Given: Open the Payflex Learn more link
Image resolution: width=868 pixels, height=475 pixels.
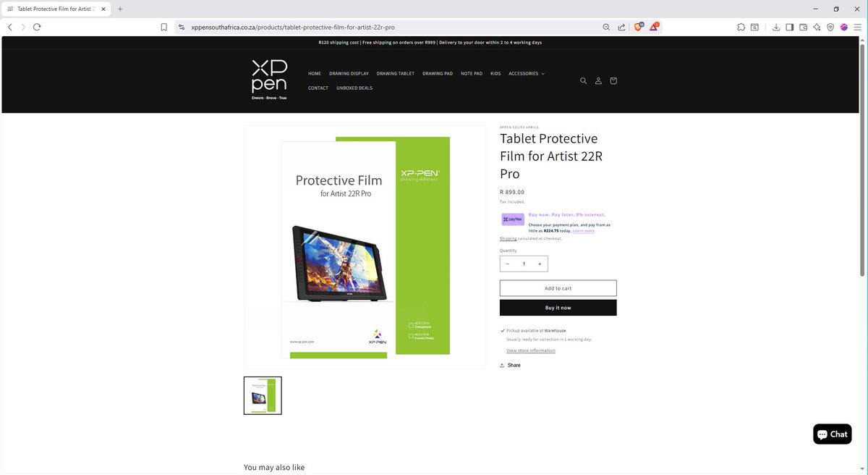Looking at the screenshot, I should click(584, 230).
